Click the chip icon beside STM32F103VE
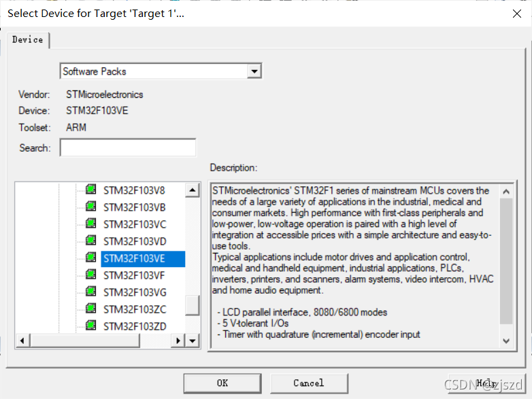 point(90,258)
